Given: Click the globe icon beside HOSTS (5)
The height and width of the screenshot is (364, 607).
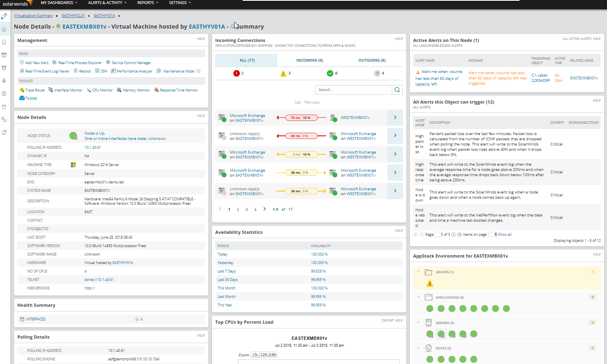Looking at the screenshot, I should pyautogui.click(x=428, y=348).
